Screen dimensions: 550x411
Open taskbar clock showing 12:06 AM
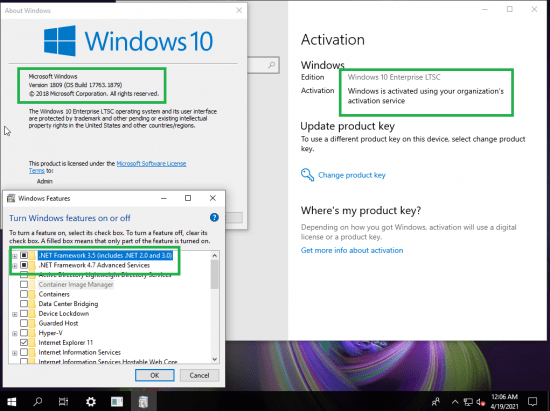[x=504, y=402]
